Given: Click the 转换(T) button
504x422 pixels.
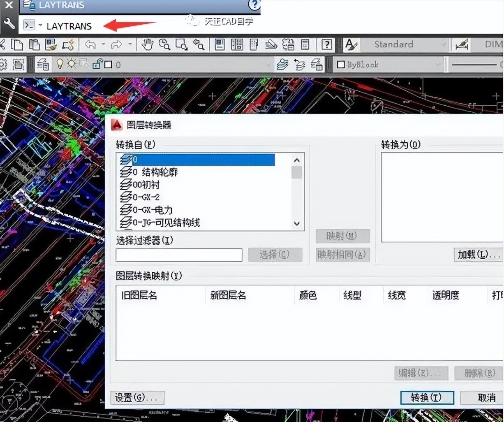Looking at the screenshot, I should (x=427, y=398).
